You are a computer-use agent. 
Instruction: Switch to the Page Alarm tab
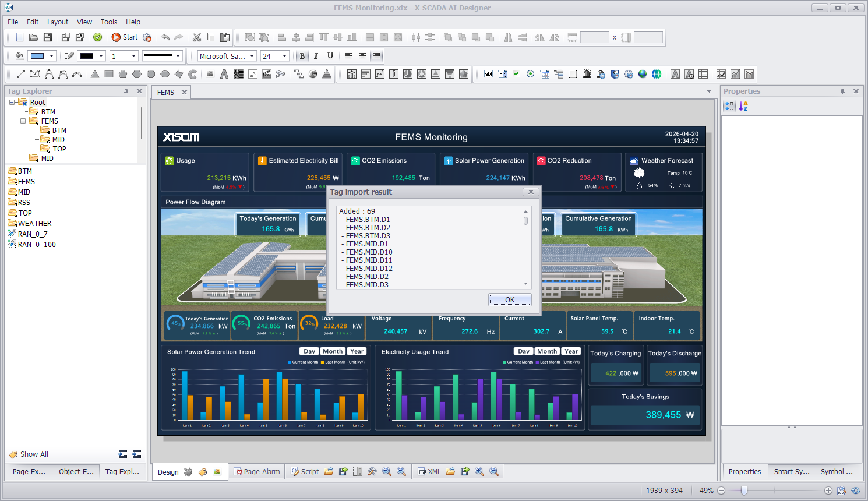pyautogui.click(x=257, y=472)
